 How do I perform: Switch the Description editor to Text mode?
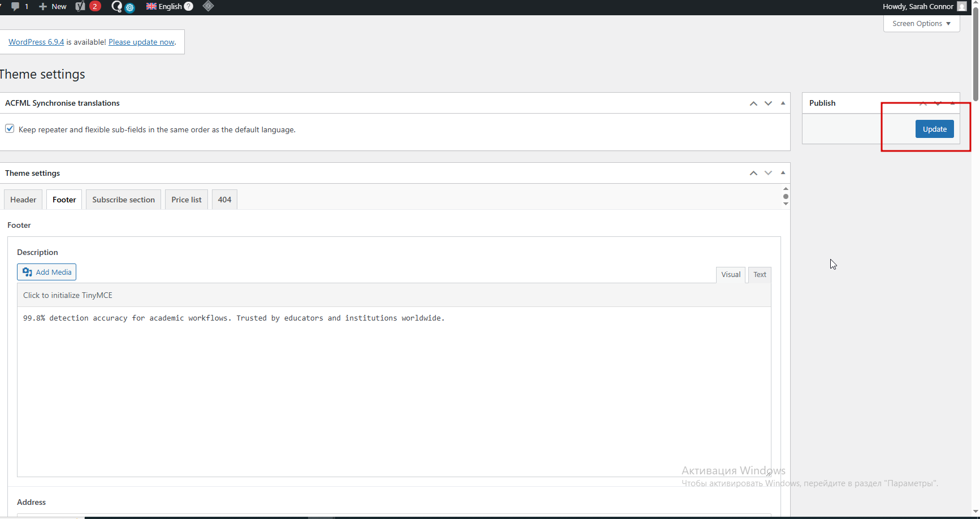[760, 275]
